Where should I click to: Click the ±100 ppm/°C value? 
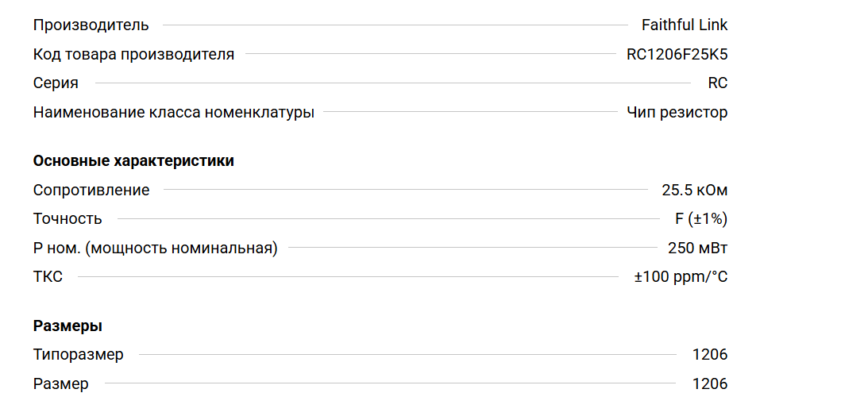[681, 277]
